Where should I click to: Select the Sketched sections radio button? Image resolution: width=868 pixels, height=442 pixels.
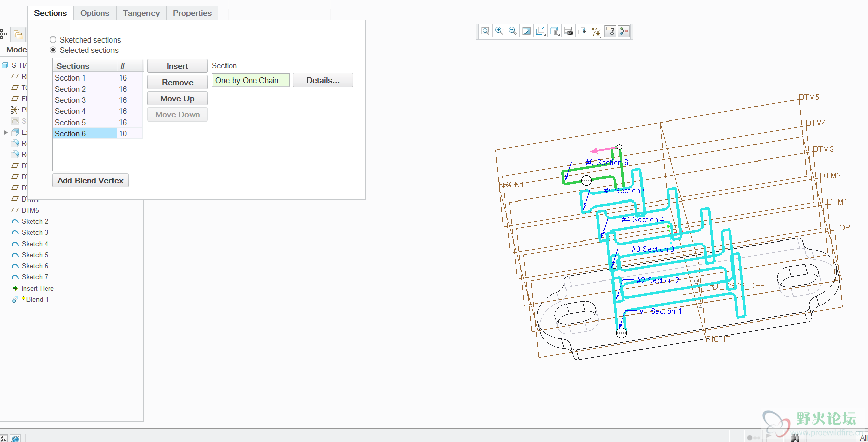pyautogui.click(x=53, y=39)
